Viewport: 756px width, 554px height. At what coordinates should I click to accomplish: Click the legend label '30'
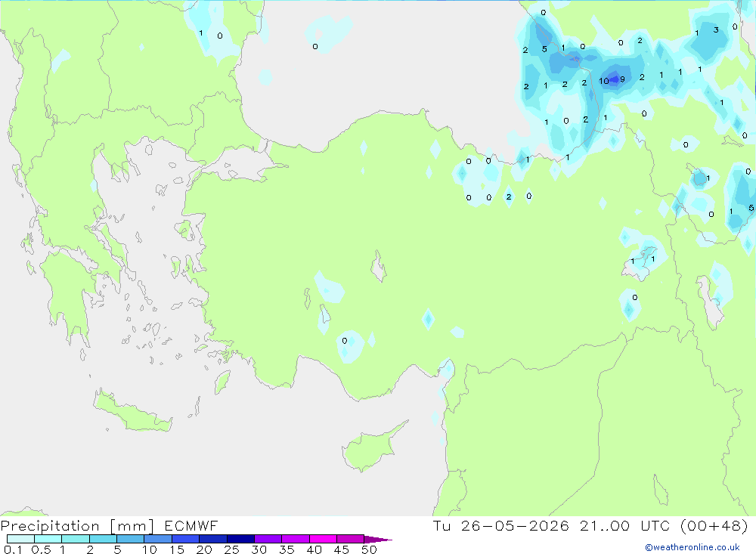pos(259,549)
